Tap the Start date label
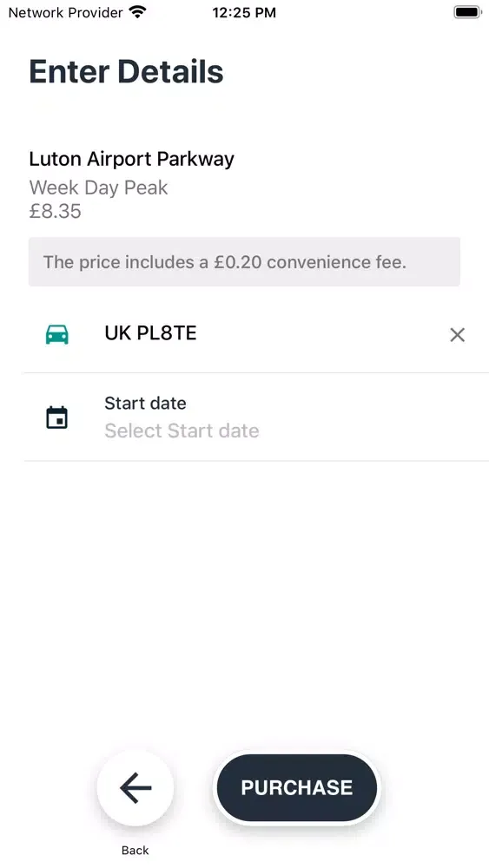This screenshot has width=489, height=868. pyautogui.click(x=145, y=403)
